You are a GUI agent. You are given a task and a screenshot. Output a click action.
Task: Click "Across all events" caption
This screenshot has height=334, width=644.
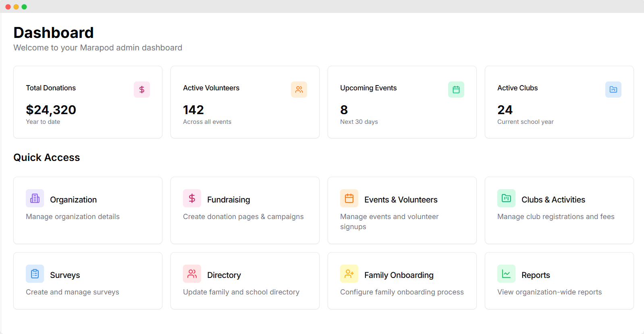tap(207, 122)
